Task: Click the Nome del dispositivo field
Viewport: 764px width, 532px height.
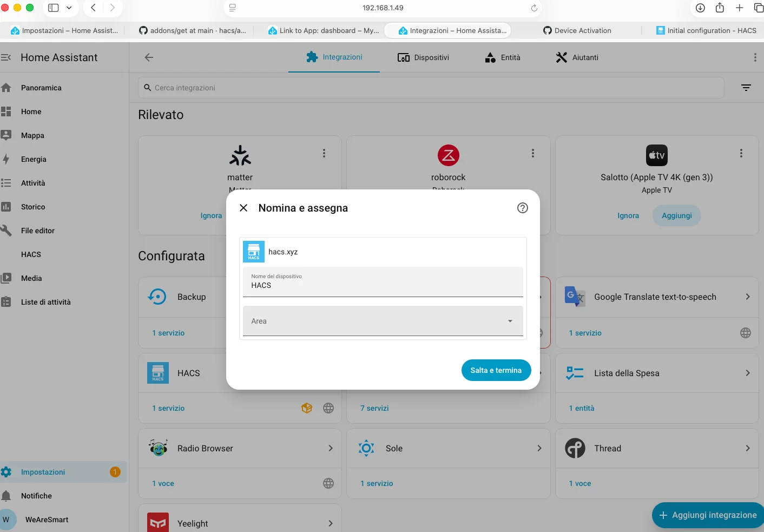Action: tap(383, 281)
